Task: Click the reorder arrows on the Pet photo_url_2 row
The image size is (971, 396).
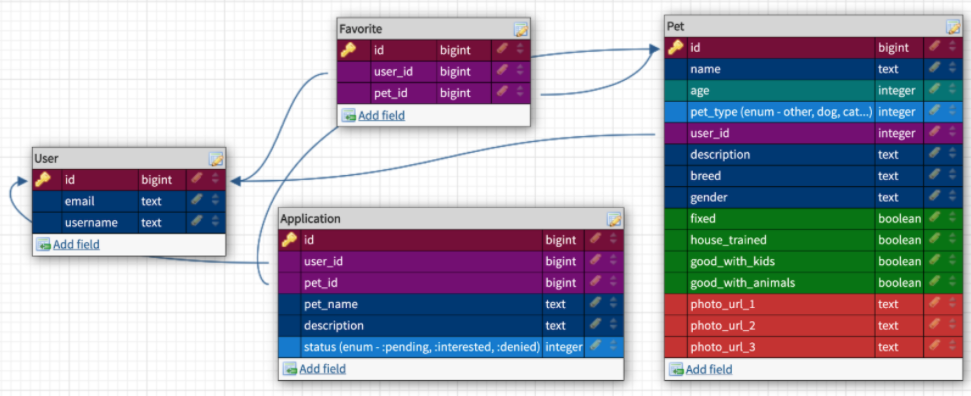Action: pyautogui.click(x=952, y=326)
